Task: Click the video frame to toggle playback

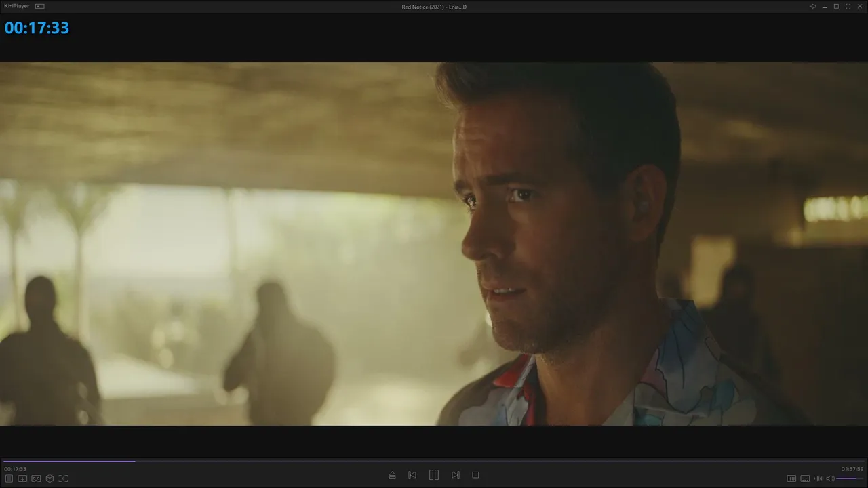Action: pos(434,244)
